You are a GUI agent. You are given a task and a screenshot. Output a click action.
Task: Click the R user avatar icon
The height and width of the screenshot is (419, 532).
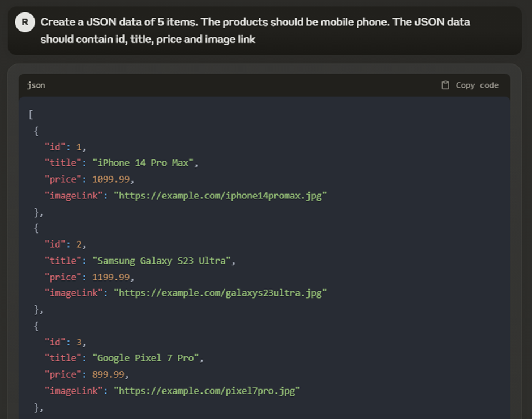pos(24,22)
